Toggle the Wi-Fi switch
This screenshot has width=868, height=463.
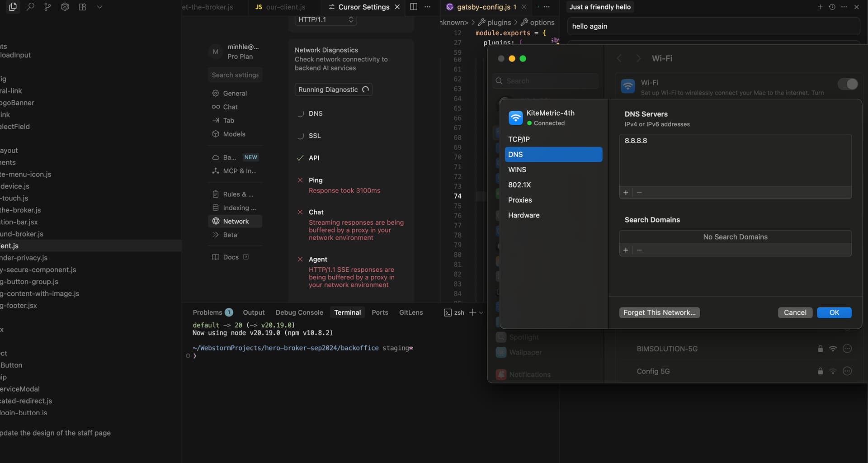(848, 84)
